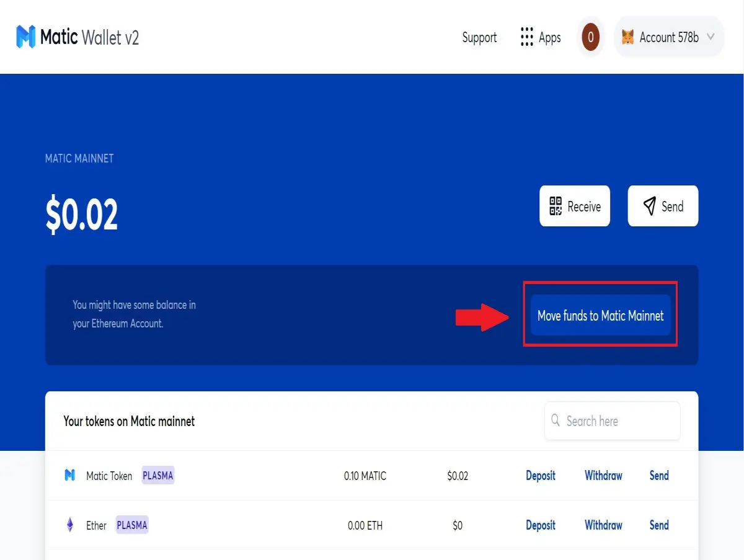This screenshot has width=744, height=560.
Task: Click the MetaMask fox icon
Action: (x=628, y=37)
